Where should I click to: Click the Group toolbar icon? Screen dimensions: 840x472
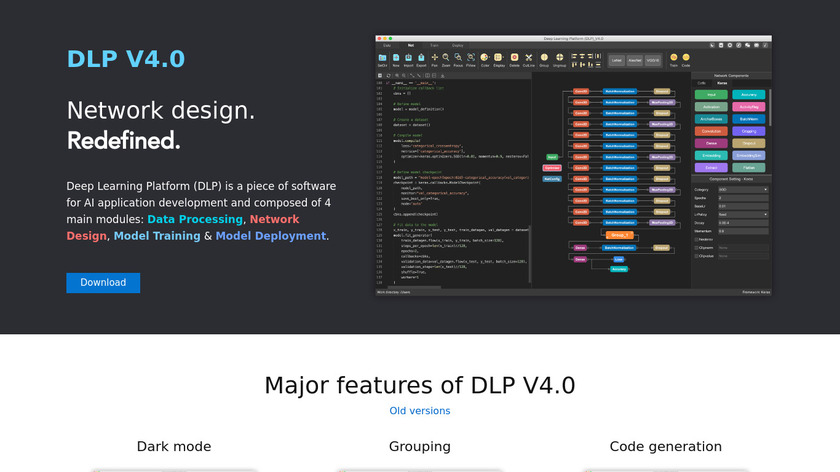click(x=544, y=57)
